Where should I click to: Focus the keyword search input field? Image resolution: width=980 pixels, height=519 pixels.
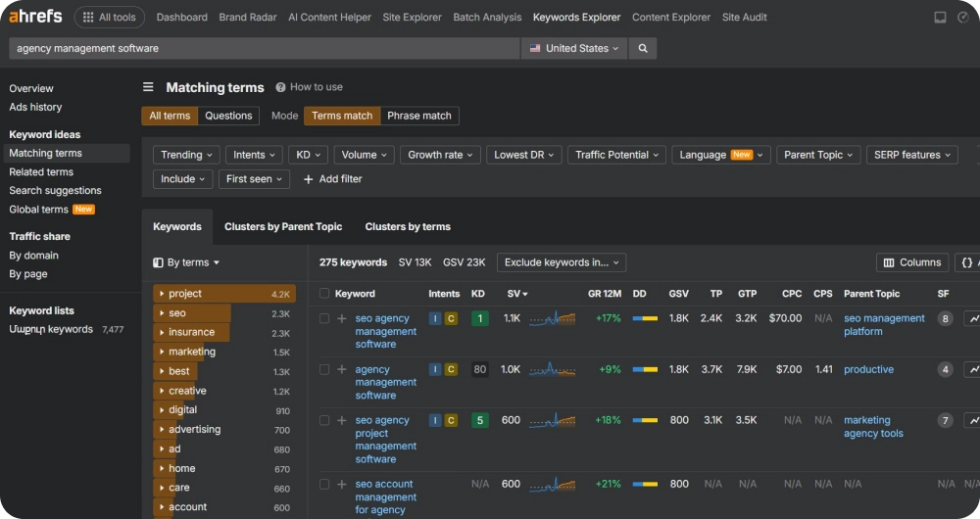[x=264, y=48]
